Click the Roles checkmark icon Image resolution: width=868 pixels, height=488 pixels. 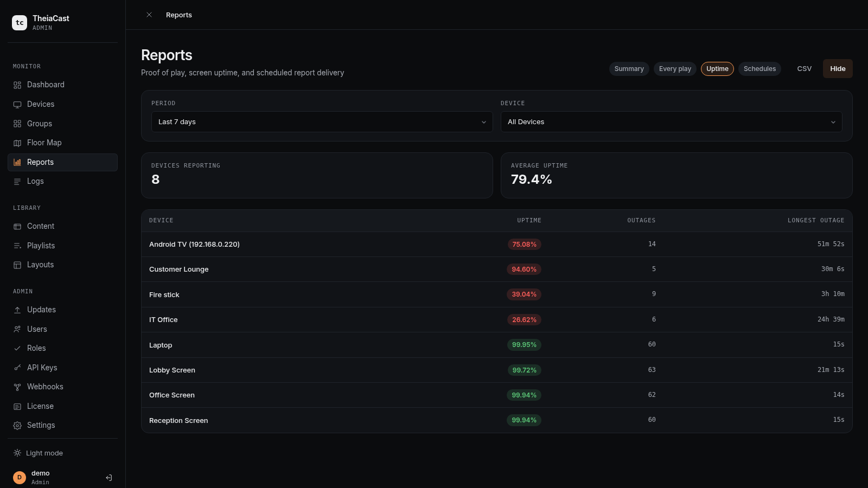pyautogui.click(x=17, y=349)
